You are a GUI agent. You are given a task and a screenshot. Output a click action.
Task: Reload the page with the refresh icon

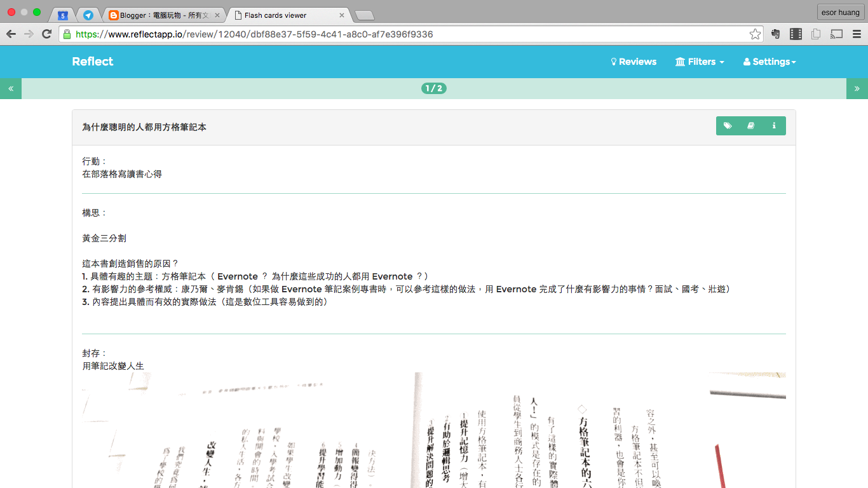click(46, 34)
